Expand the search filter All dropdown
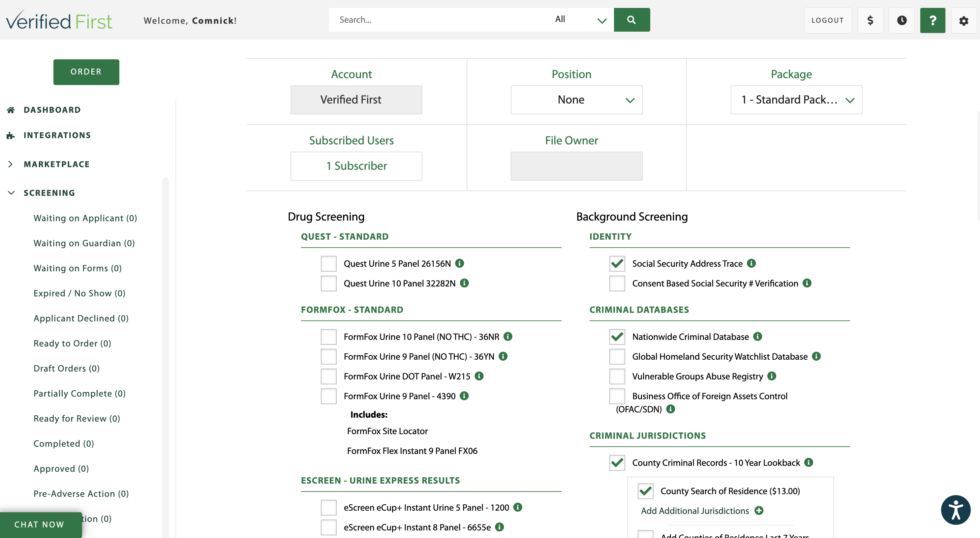Viewport: 980px width, 538px height. coord(580,20)
